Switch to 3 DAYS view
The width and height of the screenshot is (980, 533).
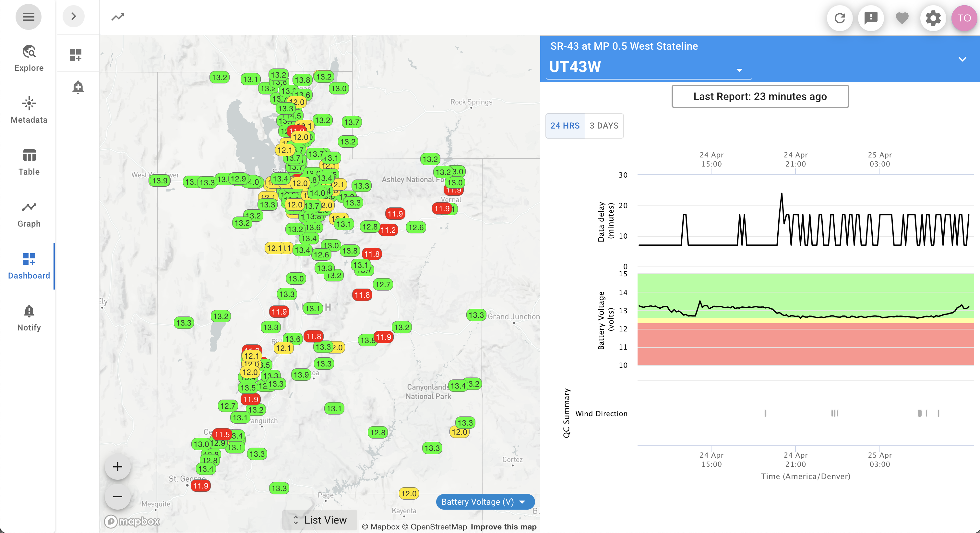(604, 126)
